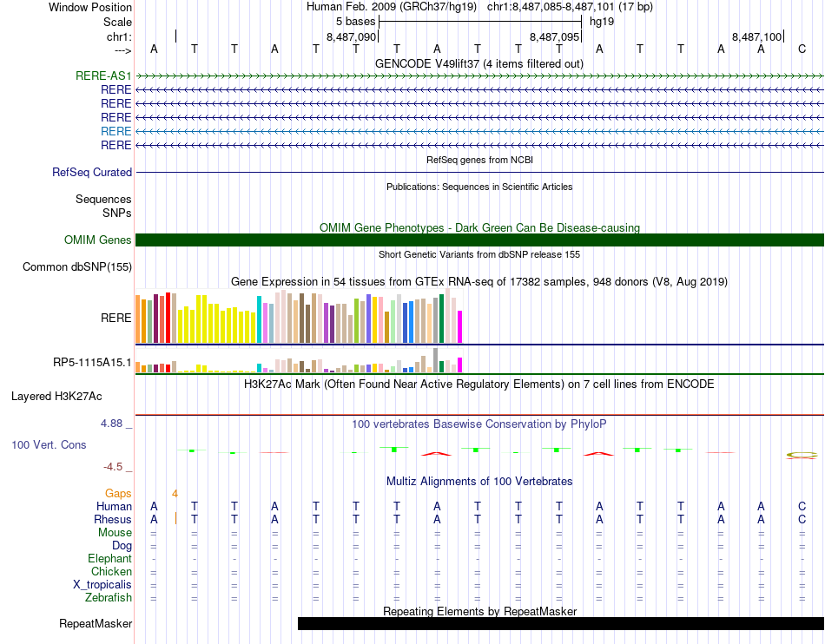The width and height of the screenshot is (825, 644).
Task: Click the OMIM Genes label
Action: [x=97, y=240]
